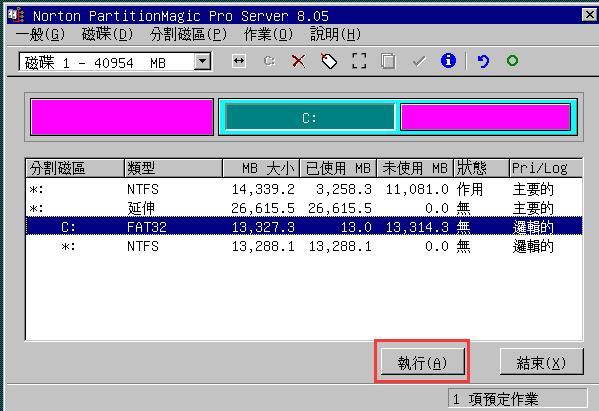
Task: Select the leftmost magenta partition block
Action: (x=122, y=117)
